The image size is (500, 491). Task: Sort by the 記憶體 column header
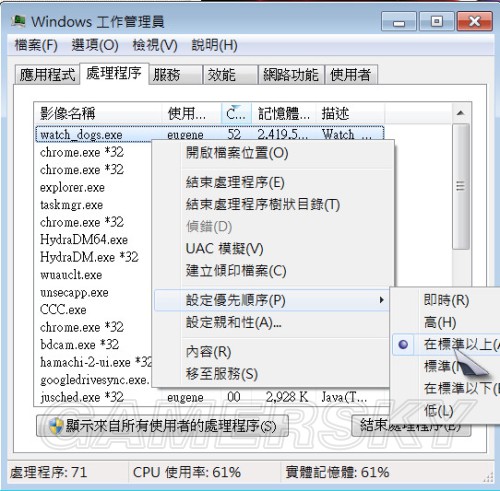pyautogui.click(x=284, y=114)
